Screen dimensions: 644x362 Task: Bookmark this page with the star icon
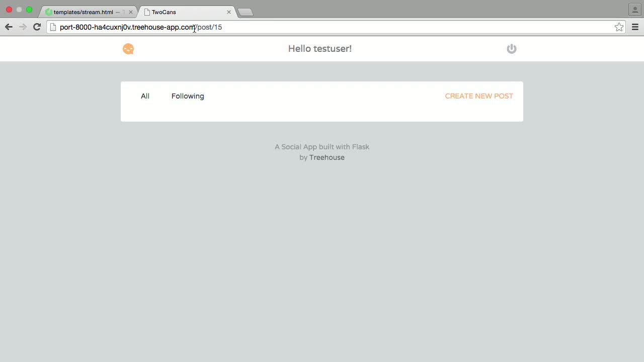(619, 27)
